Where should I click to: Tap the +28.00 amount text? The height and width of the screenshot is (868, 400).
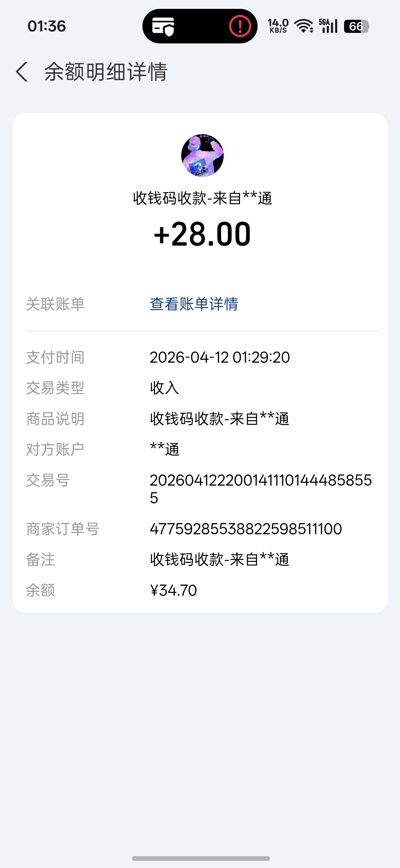click(202, 234)
